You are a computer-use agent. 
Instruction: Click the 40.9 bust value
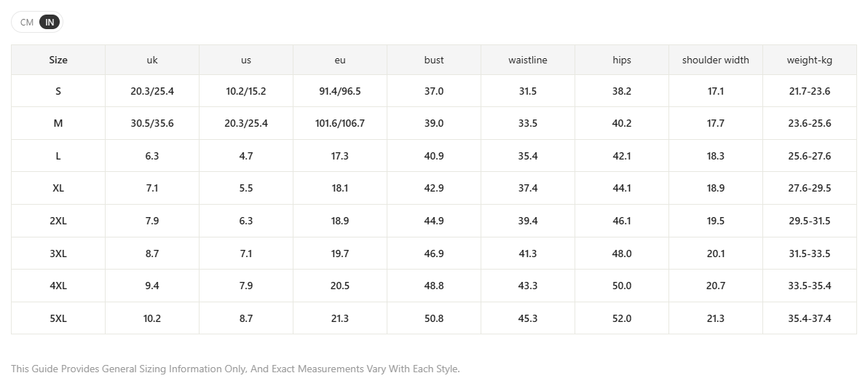[434, 156]
